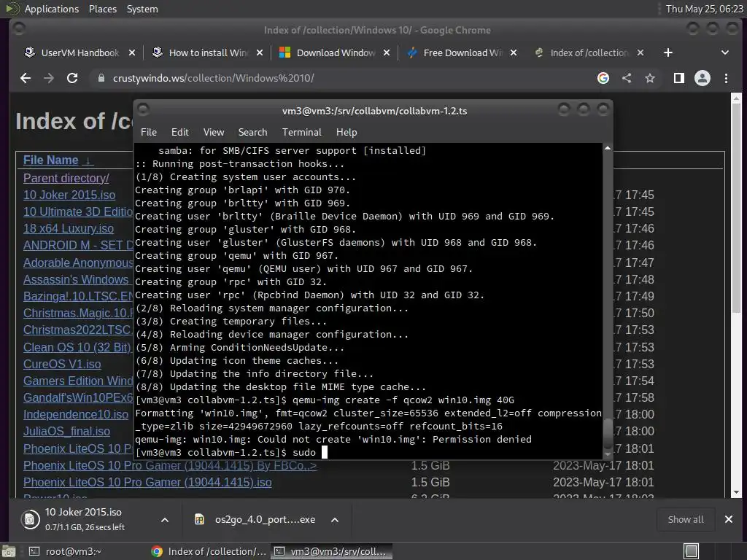This screenshot has height=560, width=747.
Task: Close the Index of /collection tab
Action: (x=640, y=52)
